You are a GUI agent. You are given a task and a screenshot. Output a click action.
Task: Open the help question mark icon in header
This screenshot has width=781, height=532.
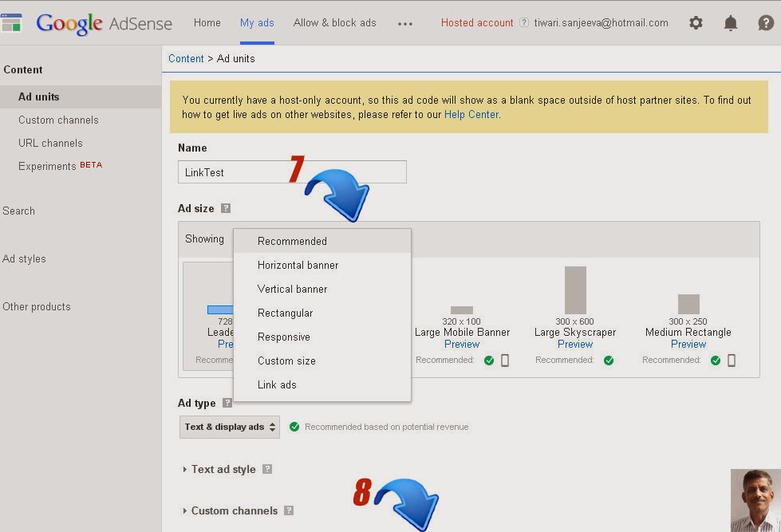(766, 23)
